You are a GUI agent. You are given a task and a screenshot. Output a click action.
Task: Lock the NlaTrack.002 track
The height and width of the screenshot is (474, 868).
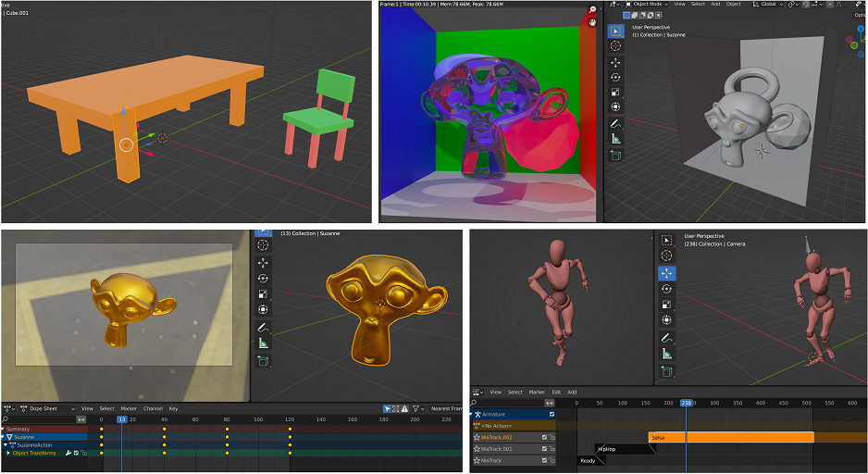click(552, 438)
